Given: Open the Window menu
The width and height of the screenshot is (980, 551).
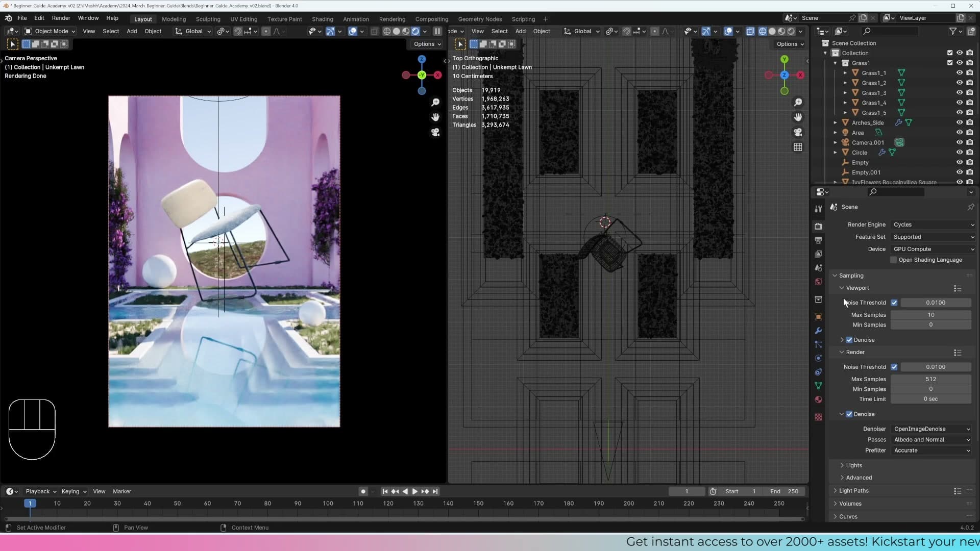Looking at the screenshot, I should click(88, 18).
